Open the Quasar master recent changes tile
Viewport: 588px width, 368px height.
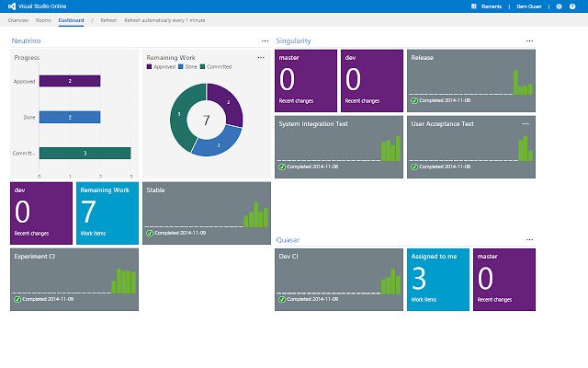(x=504, y=280)
